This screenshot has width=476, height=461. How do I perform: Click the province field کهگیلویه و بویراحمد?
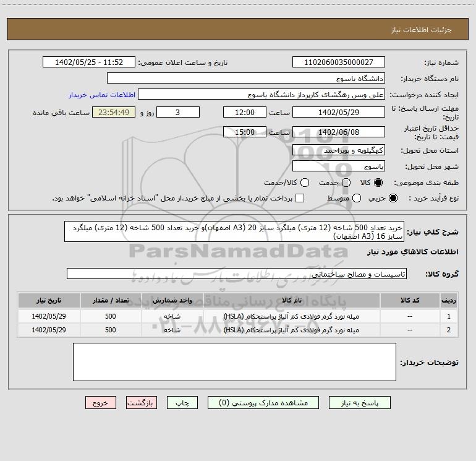click(339, 150)
